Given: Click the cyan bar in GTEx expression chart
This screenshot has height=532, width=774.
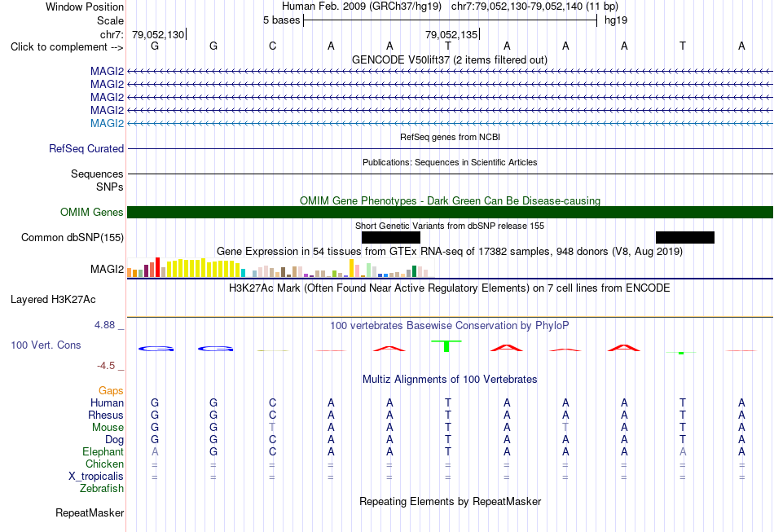Looking at the screenshot, I should pyautogui.click(x=243, y=273).
